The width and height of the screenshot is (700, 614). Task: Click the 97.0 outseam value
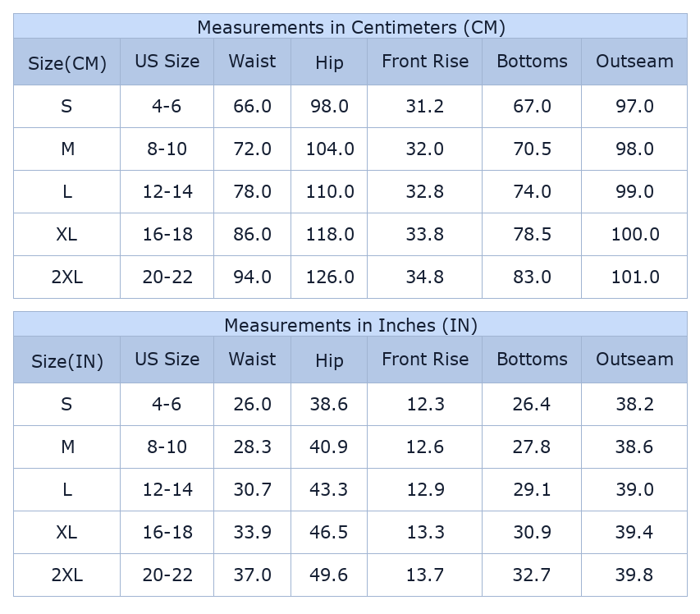coord(634,107)
